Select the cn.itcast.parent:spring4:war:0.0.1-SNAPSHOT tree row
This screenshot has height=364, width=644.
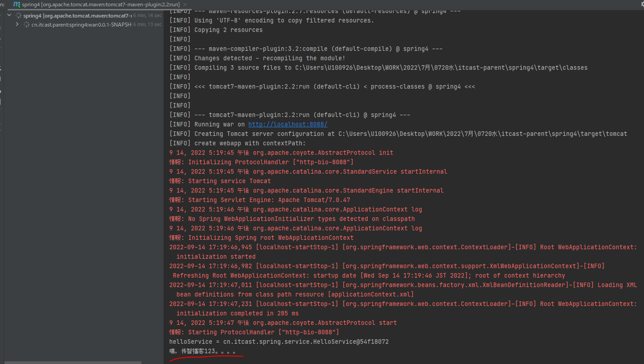[x=84, y=24]
